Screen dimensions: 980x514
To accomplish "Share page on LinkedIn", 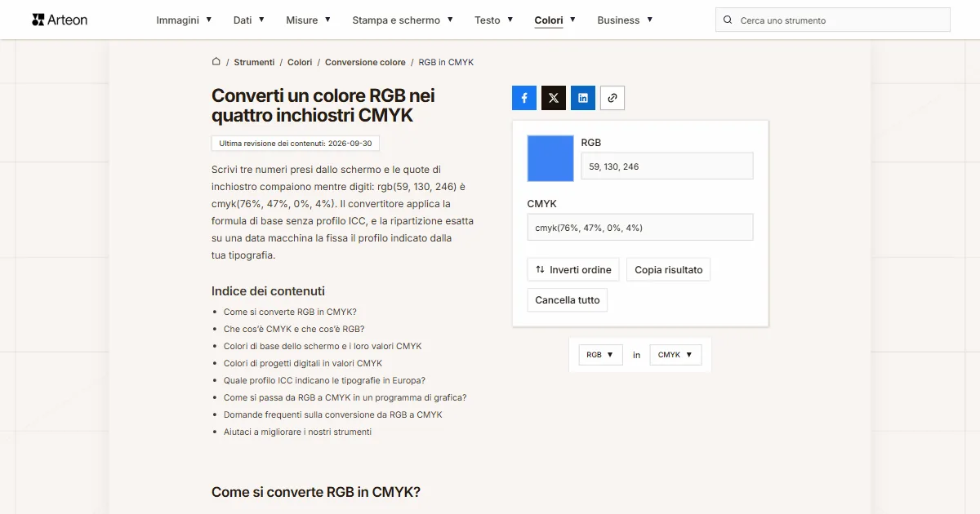I will 583,98.
